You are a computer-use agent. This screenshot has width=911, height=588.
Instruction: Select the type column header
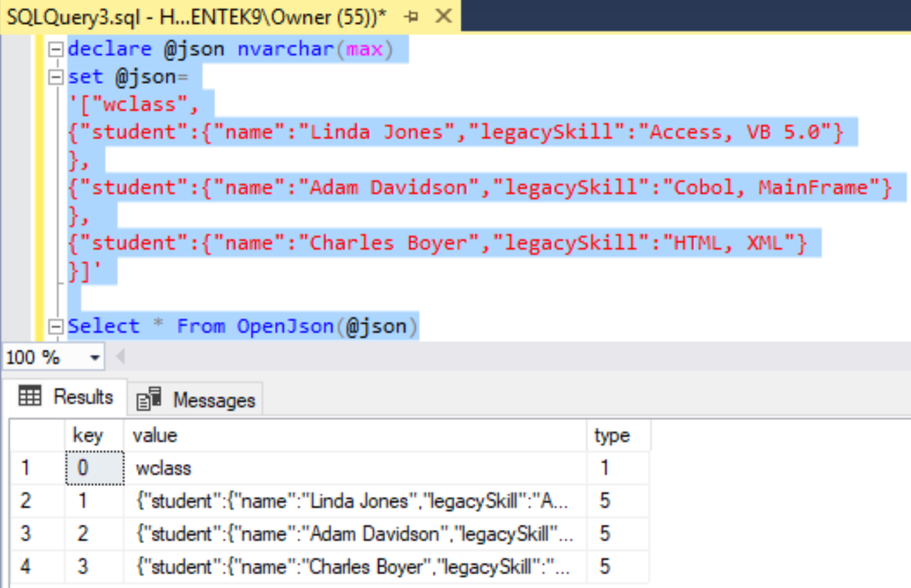point(611,435)
